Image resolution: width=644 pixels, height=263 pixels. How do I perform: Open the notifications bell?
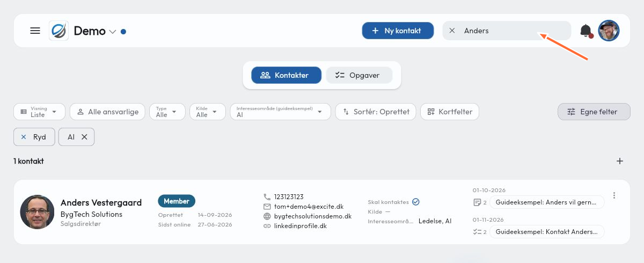tap(586, 31)
